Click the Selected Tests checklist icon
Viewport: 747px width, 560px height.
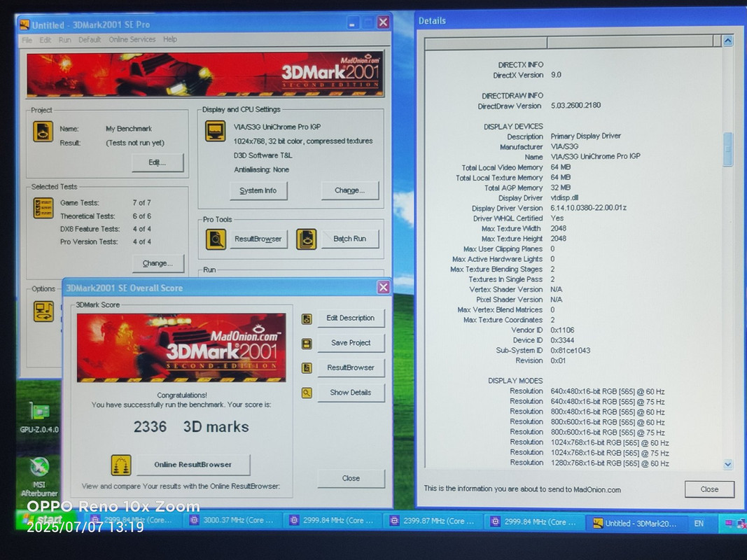[x=43, y=208]
